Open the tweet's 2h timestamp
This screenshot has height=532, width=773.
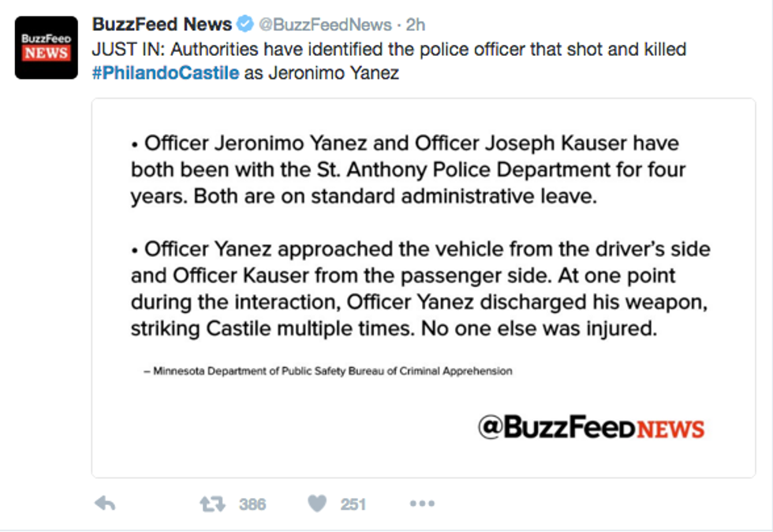click(x=416, y=25)
